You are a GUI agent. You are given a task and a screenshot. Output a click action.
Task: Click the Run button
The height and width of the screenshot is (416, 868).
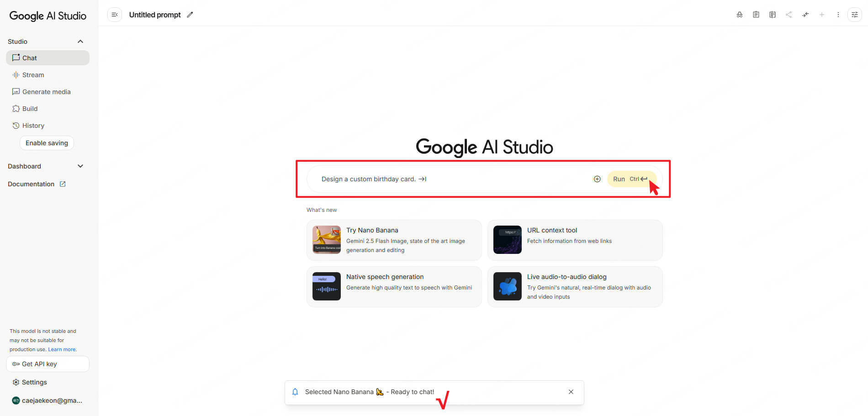(631, 179)
